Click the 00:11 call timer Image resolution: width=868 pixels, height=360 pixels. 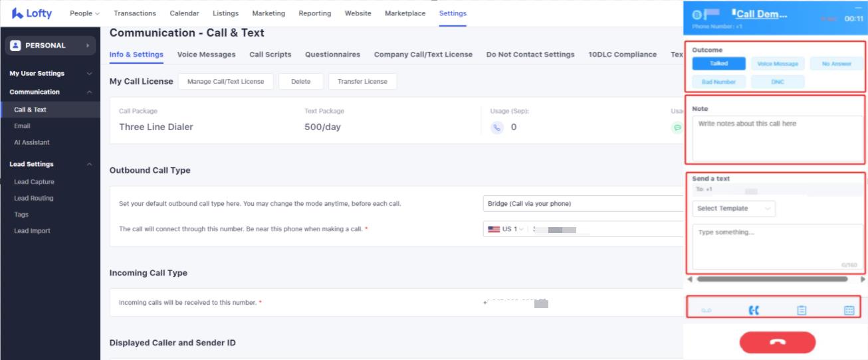coord(854,19)
